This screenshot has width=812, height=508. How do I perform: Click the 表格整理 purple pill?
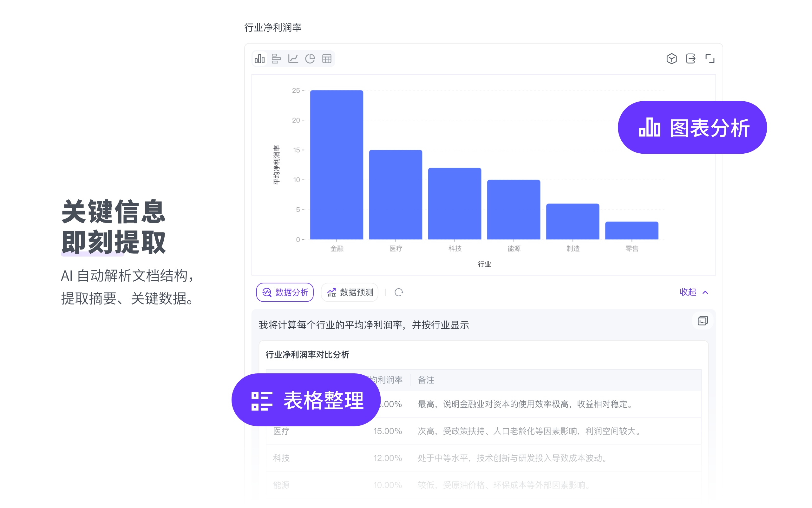pyautogui.click(x=306, y=400)
